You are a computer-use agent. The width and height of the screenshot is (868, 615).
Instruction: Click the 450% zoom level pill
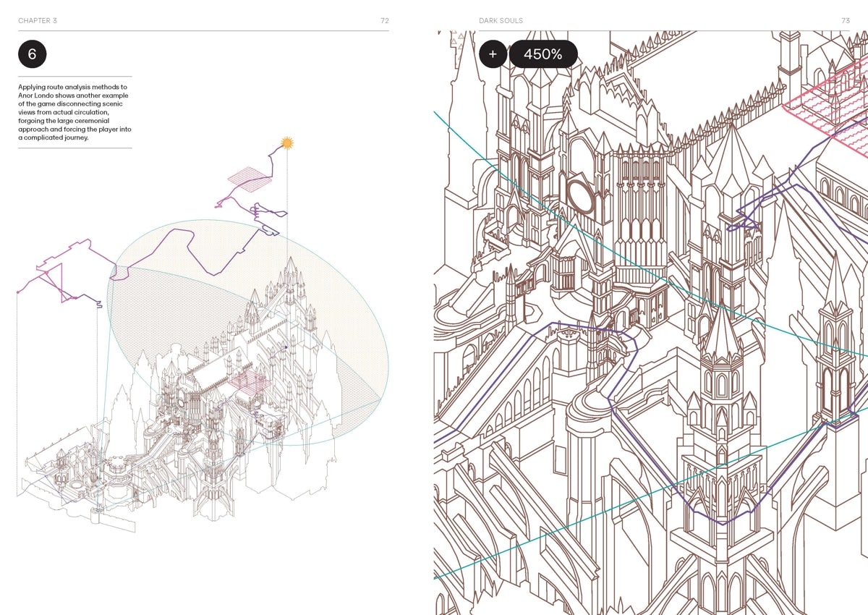(543, 54)
